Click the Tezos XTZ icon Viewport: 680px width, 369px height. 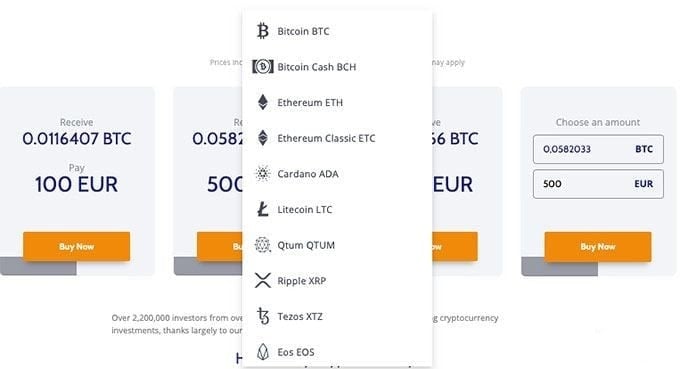[263, 316]
